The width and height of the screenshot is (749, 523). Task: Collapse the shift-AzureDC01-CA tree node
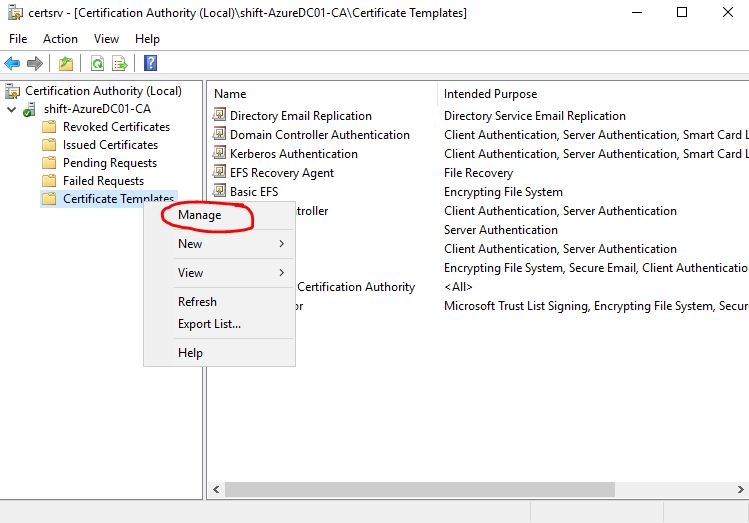[11, 109]
